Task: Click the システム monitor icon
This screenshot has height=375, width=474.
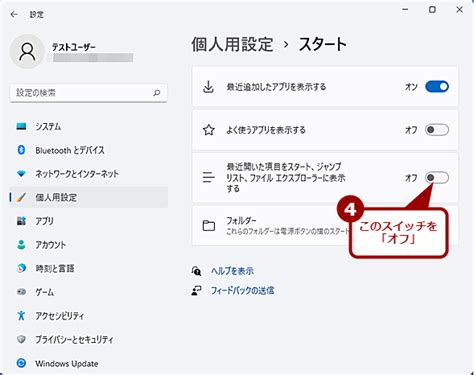Action: pos(21,127)
